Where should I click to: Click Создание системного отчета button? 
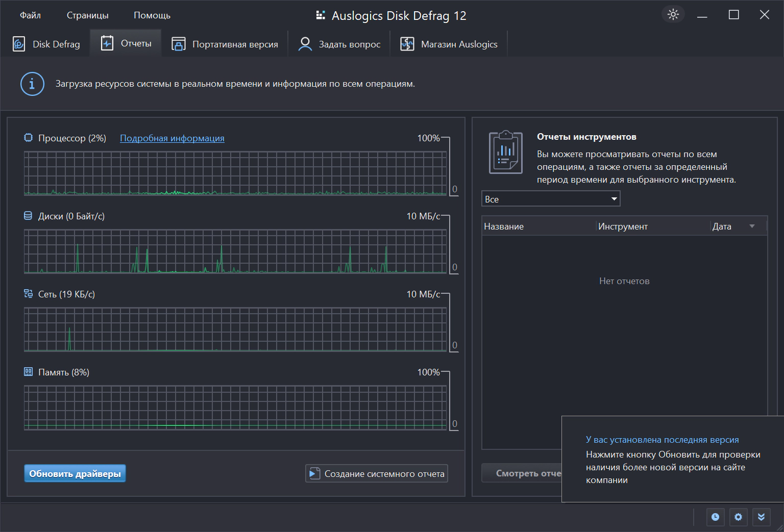[x=377, y=474]
